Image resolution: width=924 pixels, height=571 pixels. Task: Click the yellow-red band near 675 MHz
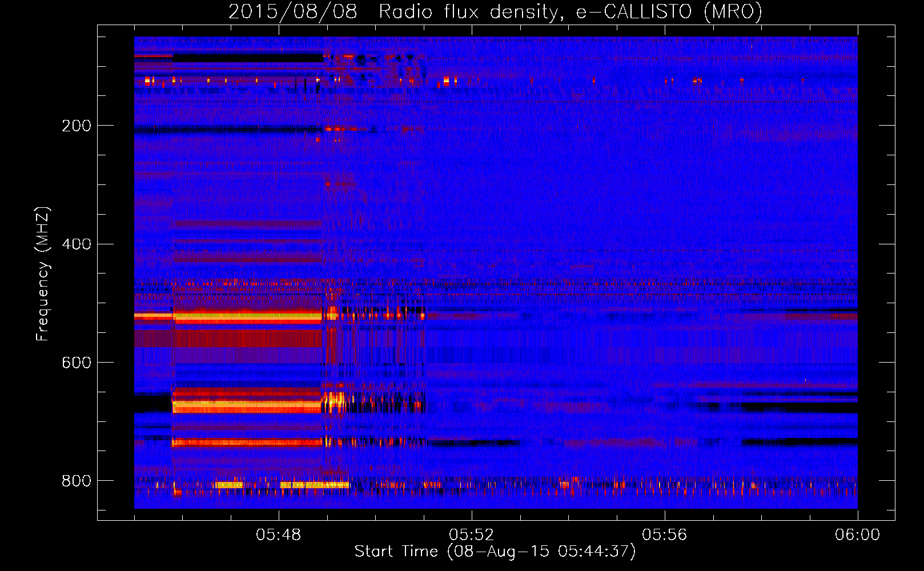(x=247, y=407)
